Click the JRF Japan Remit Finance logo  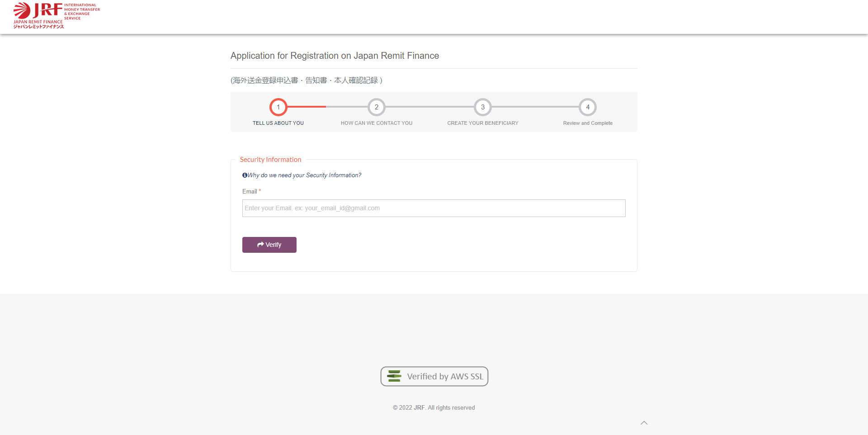[57, 16]
